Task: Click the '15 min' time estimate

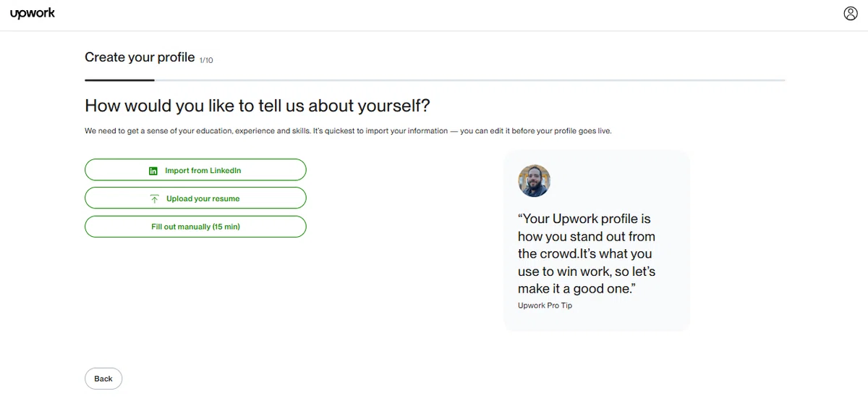Action: (226, 227)
